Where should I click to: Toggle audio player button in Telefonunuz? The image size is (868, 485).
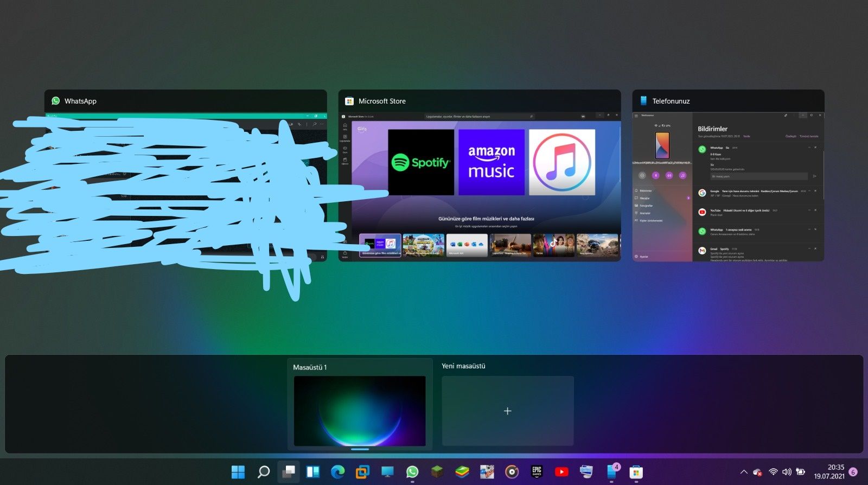coord(682,175)
